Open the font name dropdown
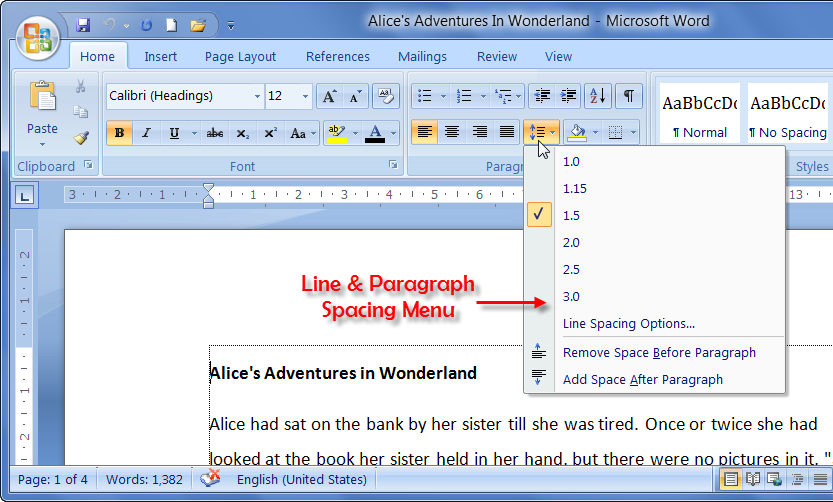The height and width of the screenshot is (502, 833). point(257,96)
